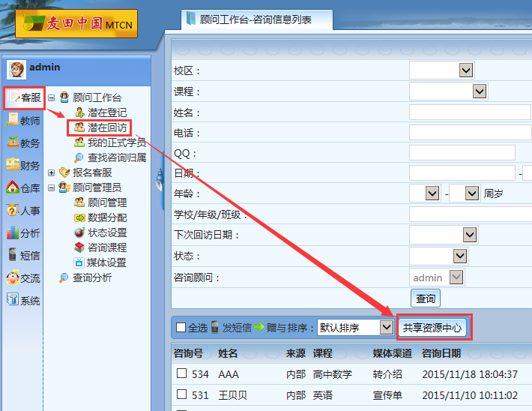Viewport: 532px width, 411px height.
Task: Collapse the 顾问管理员 tree node
Action: (x=51, y=187)
